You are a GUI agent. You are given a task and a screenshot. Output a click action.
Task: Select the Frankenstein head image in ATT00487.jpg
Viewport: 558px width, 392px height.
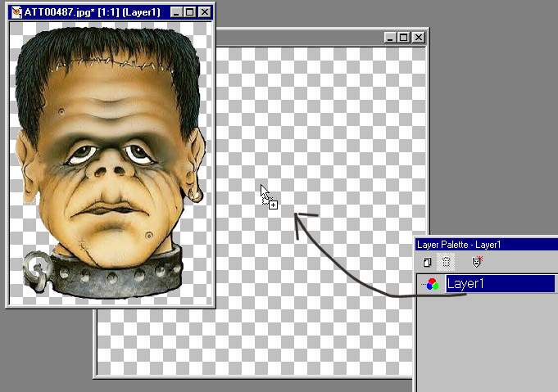pos(111,162)
